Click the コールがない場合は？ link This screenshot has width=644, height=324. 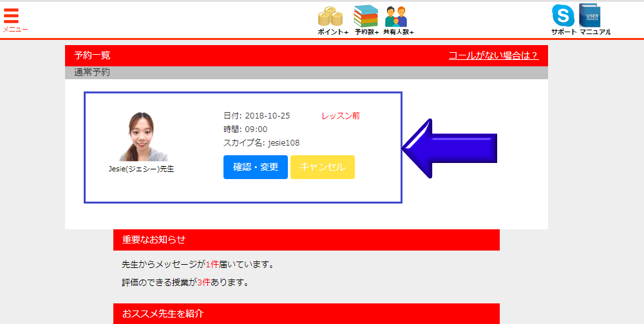tap(494, 56)
